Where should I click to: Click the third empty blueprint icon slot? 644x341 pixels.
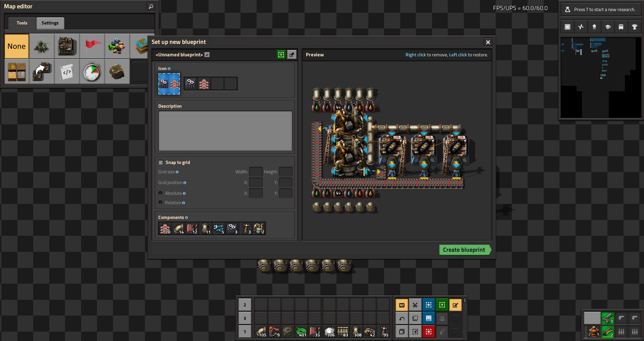click(217, 84)
